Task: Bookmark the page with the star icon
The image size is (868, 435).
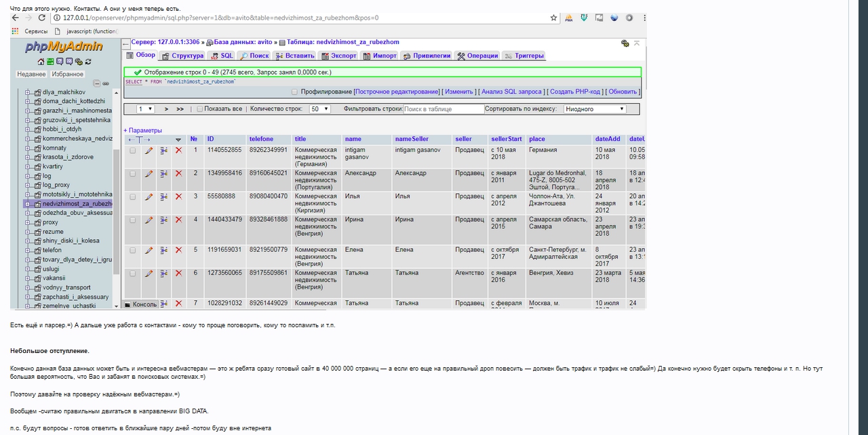Action: point(554,18)
